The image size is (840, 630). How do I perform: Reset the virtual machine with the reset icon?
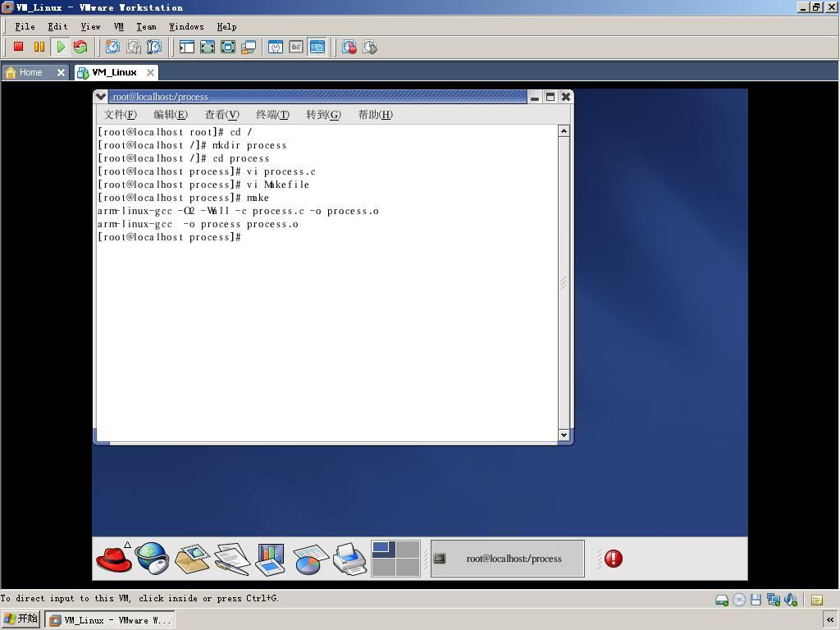(x=80, y=47)
